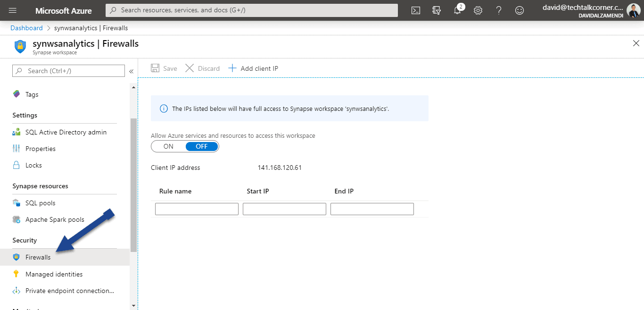Viewport: 644px width, 310px height.
Task: Navigate to Dashboard via breadcrumb
Action: 26,28
